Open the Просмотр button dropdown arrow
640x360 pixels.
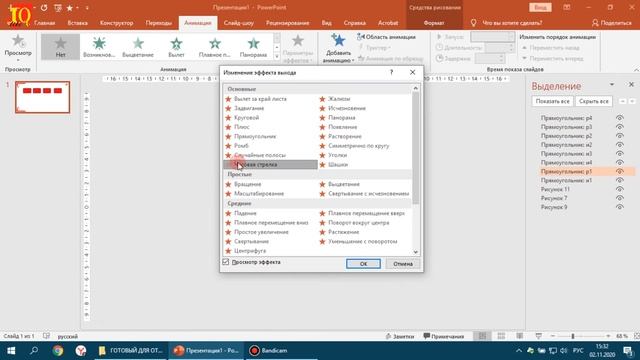pos(18,60)
